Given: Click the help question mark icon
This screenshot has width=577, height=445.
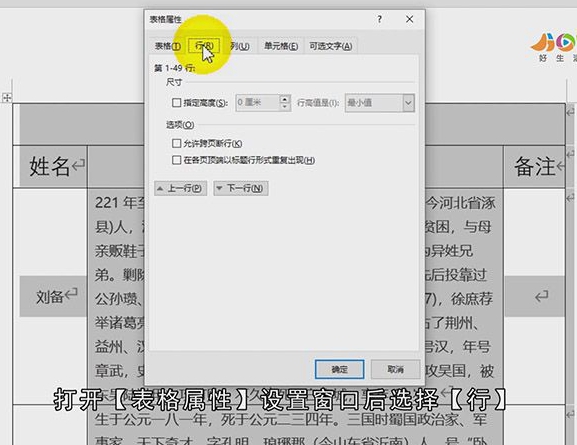Looking at the screenshot, I should pyautogui.click(x=379, y=19).
